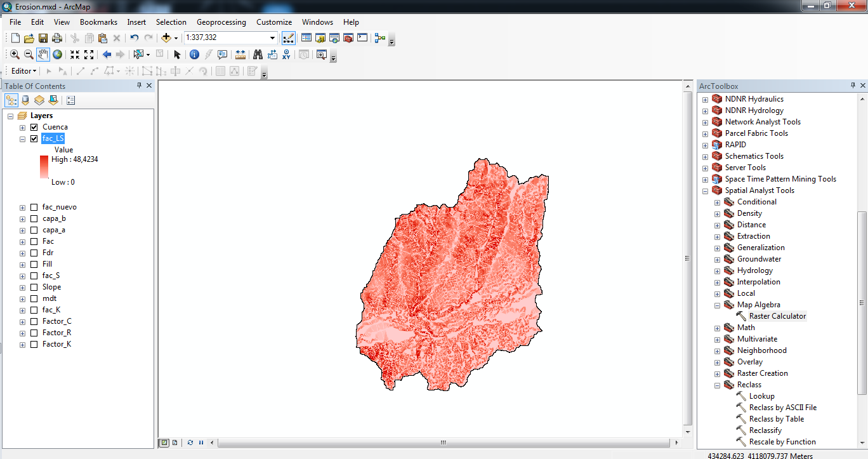This screenshot has height=459, width=868.
Task: Save the map document
Action: [43, 38]
